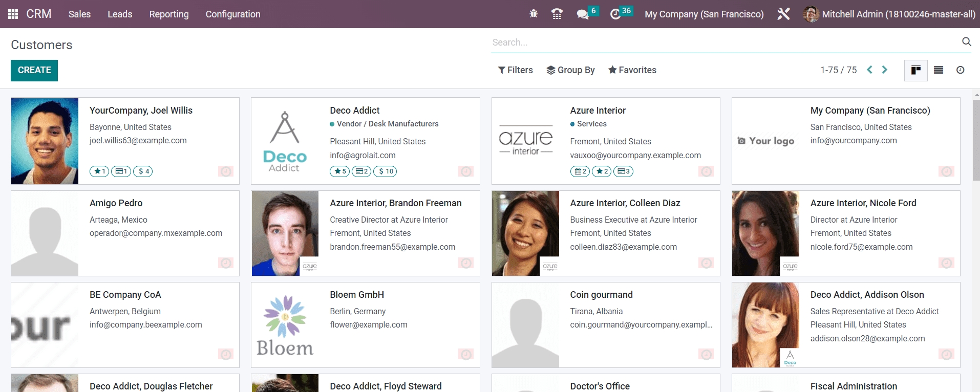Image resolution: width=980 pixels, height=392 pixels.
Task: Go to next page of customers
Action: [885, 70]
